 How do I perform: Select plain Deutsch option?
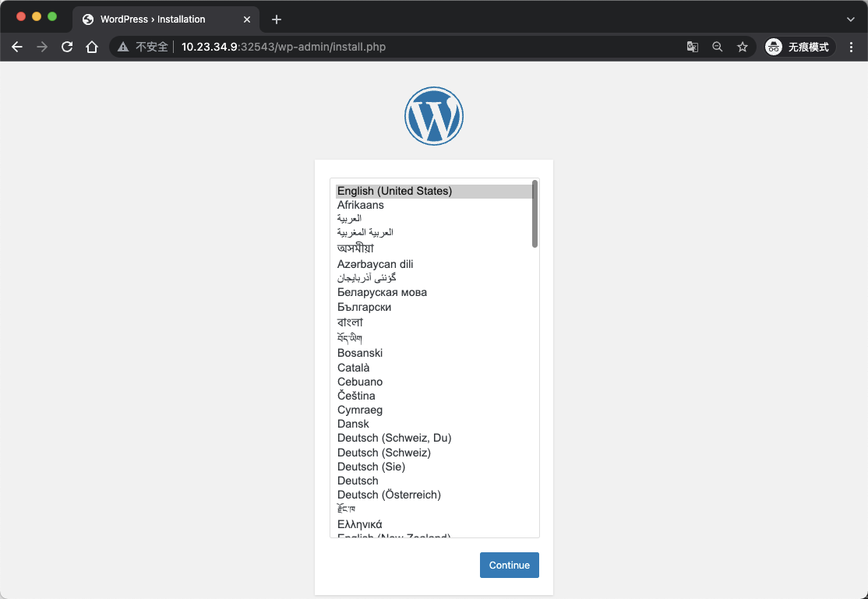click(434, 481)
